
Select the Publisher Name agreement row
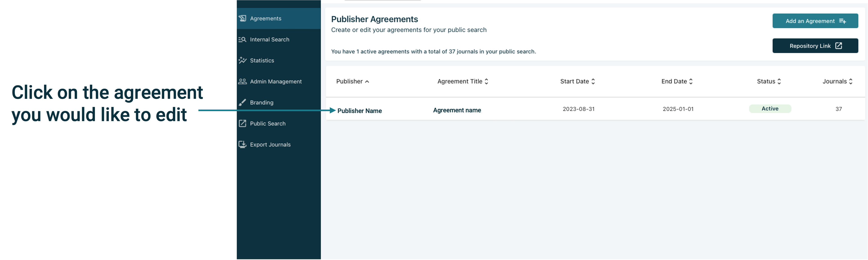[x=359, y=111]
